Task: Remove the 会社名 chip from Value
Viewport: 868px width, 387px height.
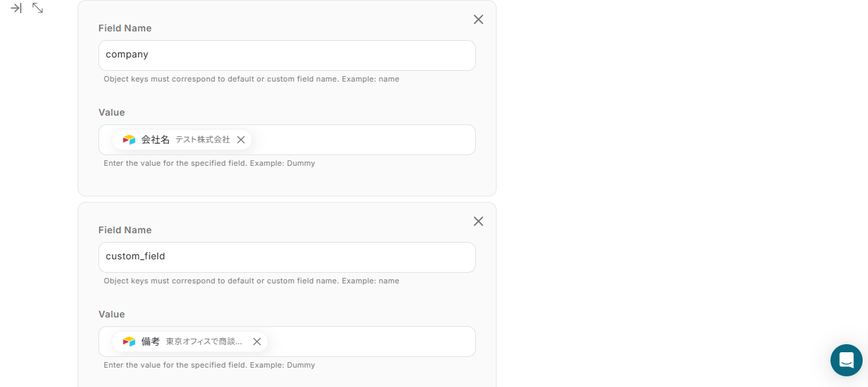Action: 241,140
